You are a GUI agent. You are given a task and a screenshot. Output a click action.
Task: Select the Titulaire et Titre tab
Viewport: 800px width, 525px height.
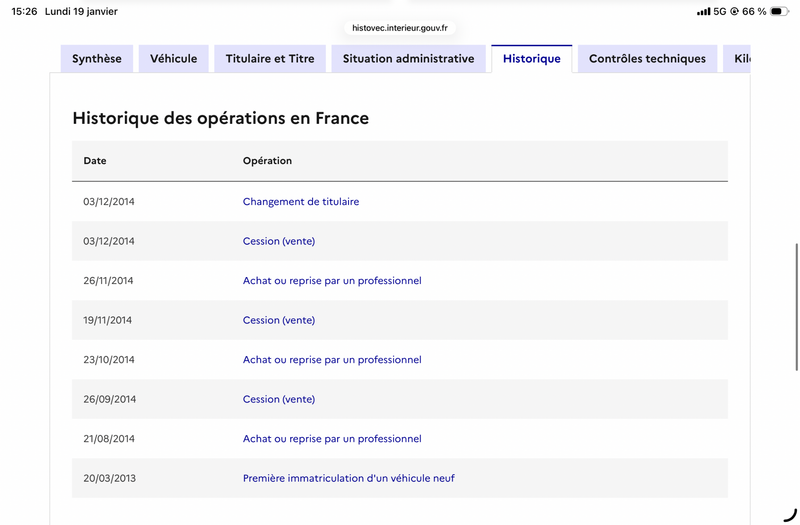pos(270,59)
